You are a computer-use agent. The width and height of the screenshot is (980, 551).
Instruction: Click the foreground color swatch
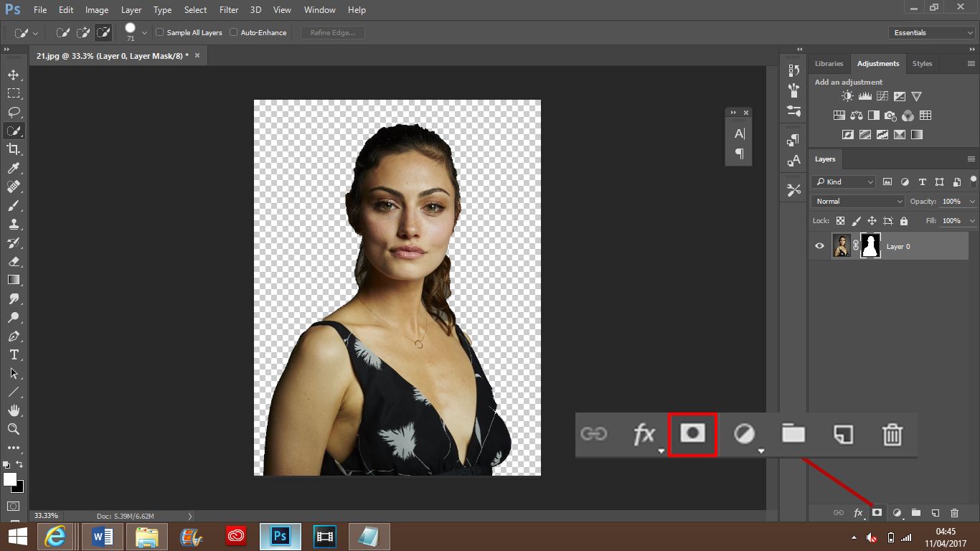10,479
